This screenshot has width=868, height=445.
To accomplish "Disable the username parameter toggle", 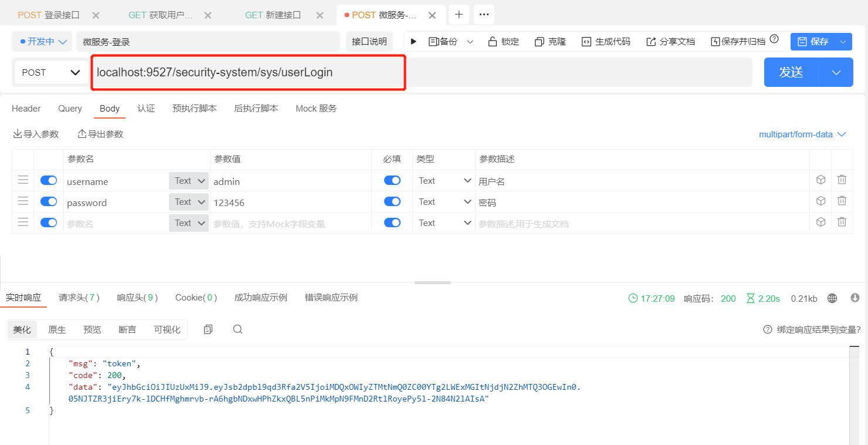I will point(49,181).
